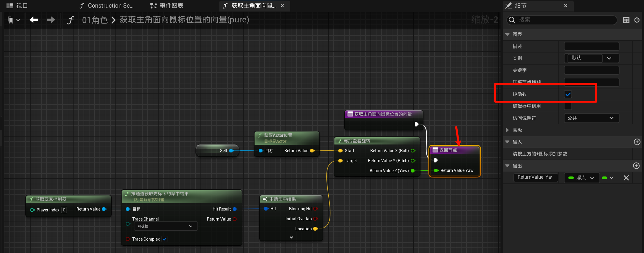Toggle the Trace Complex checkbox
This screenshot has width=644, height=253.
[165, 239]
